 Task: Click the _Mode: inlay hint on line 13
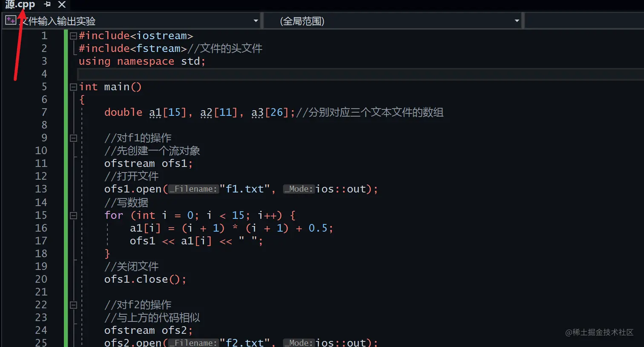[x=299, y=189]
